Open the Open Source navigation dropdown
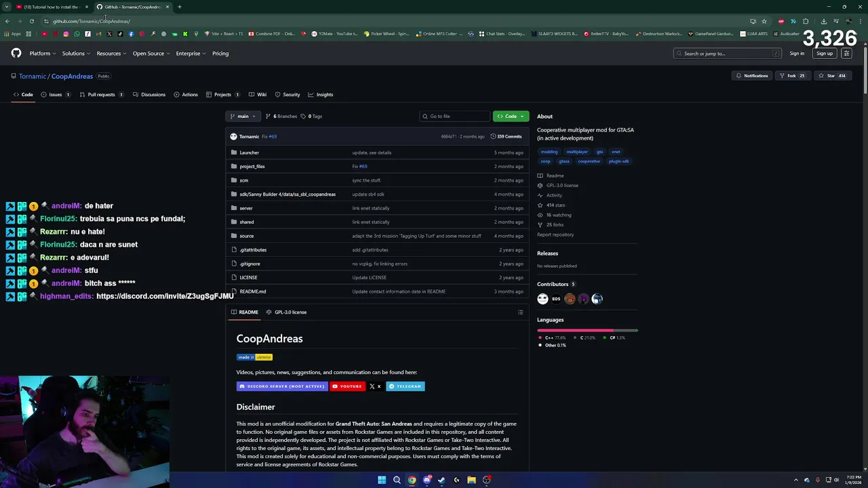868x488 pixels. (151, 54)
